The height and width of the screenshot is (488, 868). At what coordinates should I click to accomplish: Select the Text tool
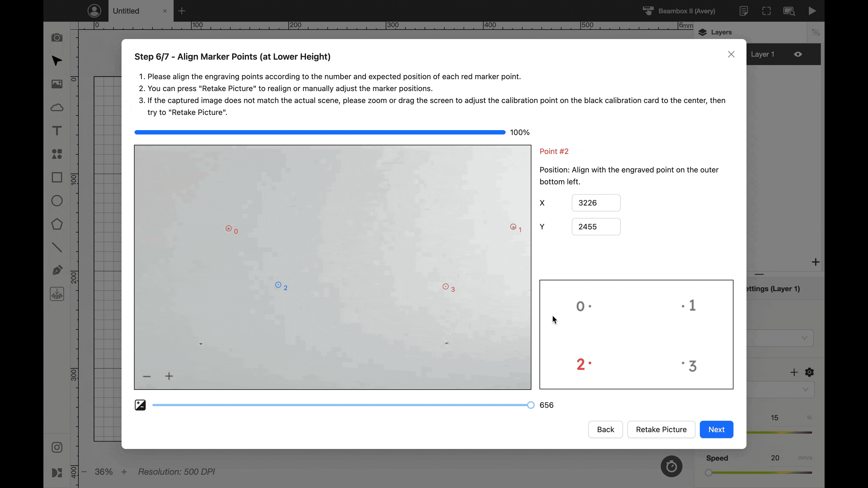57,131
